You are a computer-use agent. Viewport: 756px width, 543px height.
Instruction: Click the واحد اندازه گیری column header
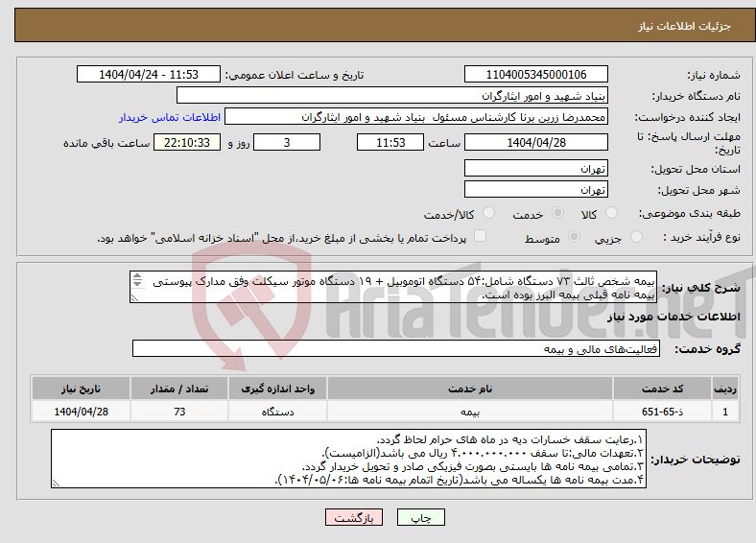coord(277,389)
